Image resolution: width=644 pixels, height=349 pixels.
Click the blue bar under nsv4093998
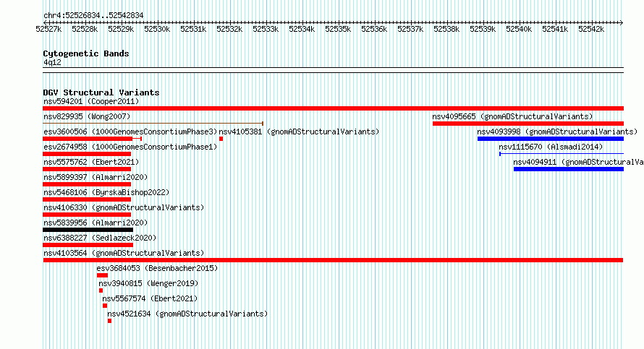(551, 139)
